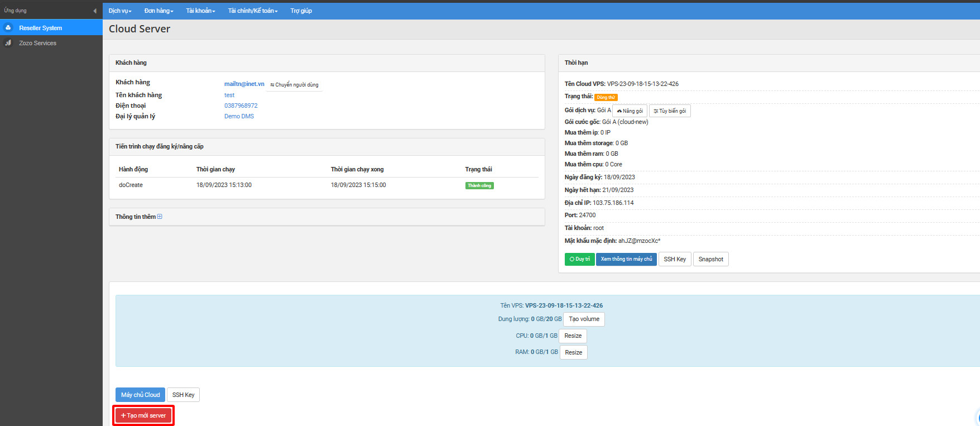Click VPS name in blue panel

[x=564, y=305]
